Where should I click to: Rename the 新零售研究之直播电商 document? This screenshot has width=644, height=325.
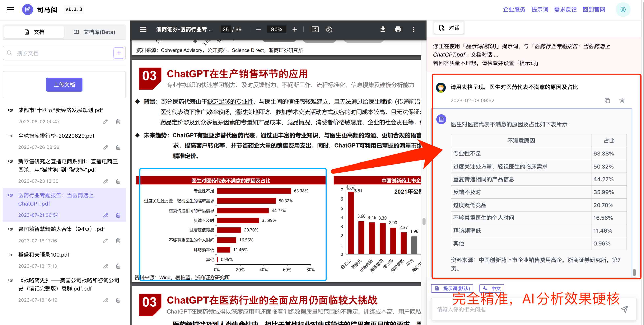click(x=106, y=181)
